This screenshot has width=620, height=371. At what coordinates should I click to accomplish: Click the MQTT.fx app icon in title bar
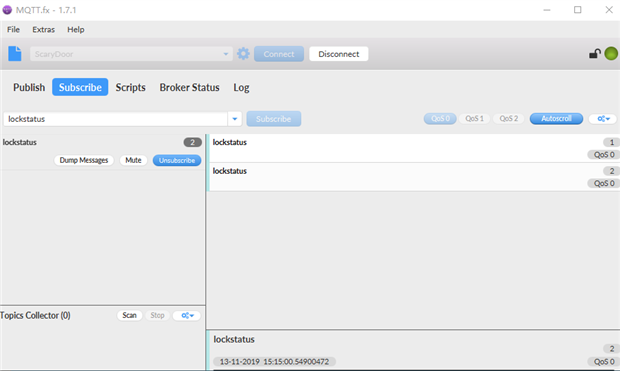7,10
